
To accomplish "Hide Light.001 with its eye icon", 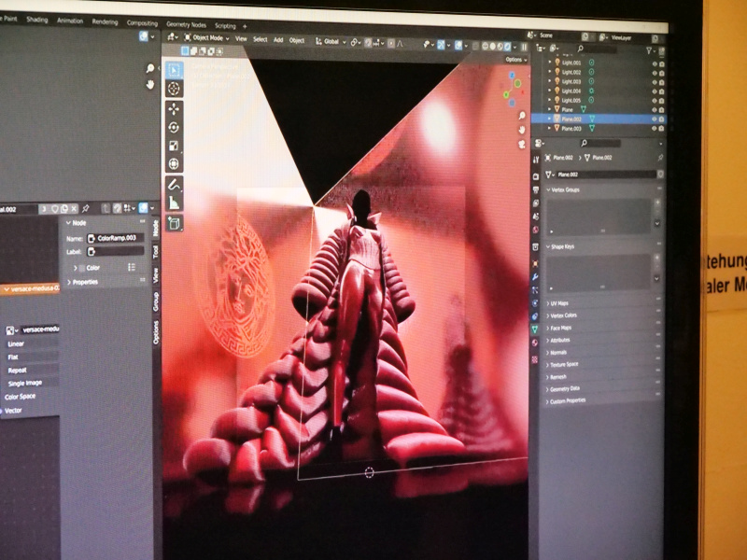I will pos(655,63).
